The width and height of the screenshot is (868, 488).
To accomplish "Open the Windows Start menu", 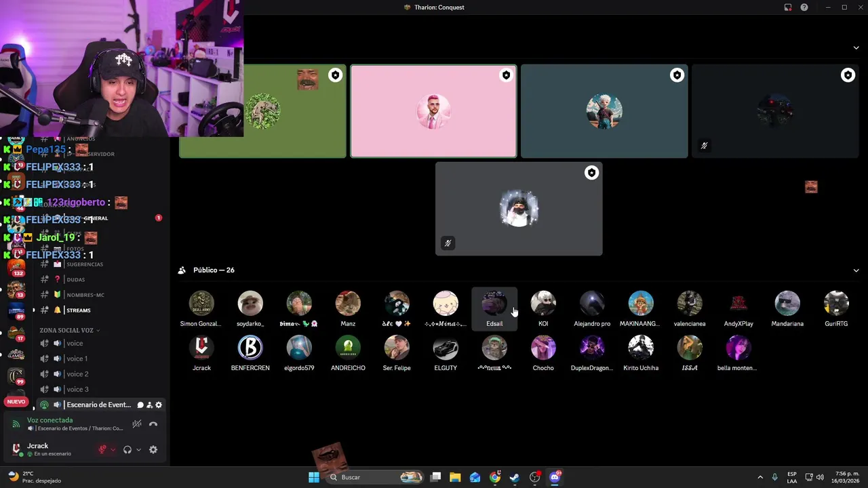I will click(x=313, y=477).
